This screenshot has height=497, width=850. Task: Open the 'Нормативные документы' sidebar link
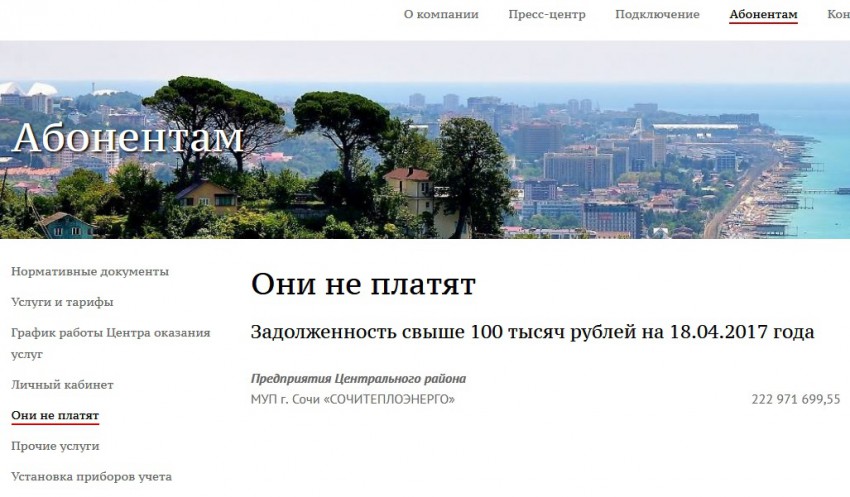pos(90,271)
